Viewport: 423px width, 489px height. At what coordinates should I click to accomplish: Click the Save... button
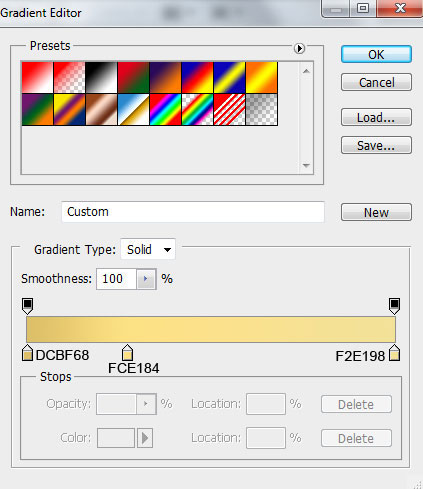pos(376,145)
